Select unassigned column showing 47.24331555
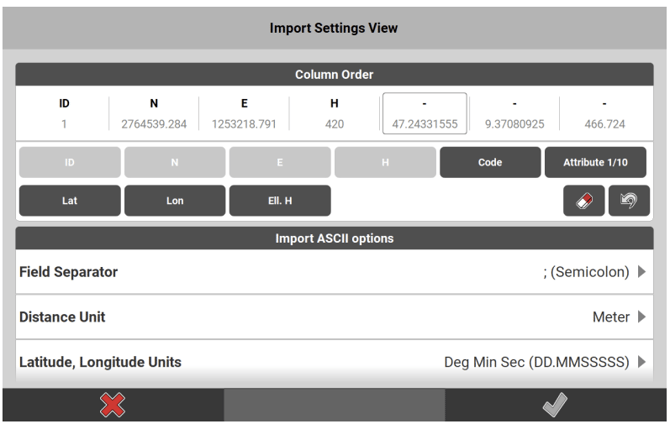 coord(424,114)
